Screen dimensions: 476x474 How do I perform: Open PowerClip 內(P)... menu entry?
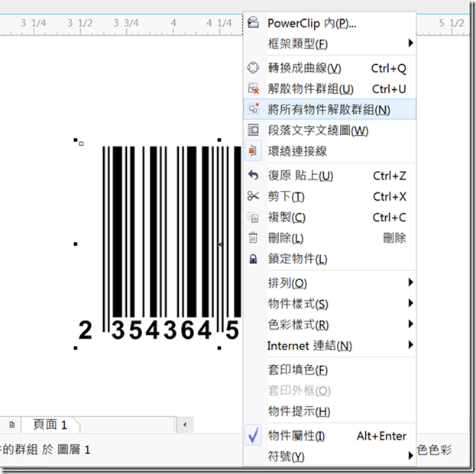point(329,23)
